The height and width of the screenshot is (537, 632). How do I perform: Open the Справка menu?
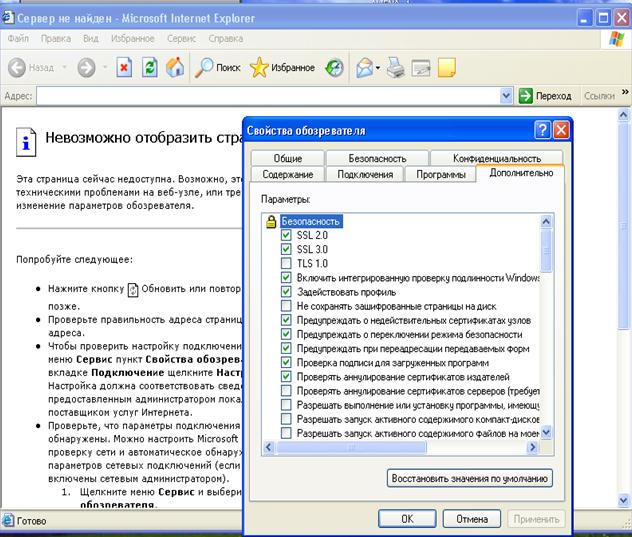click(226, 39)
